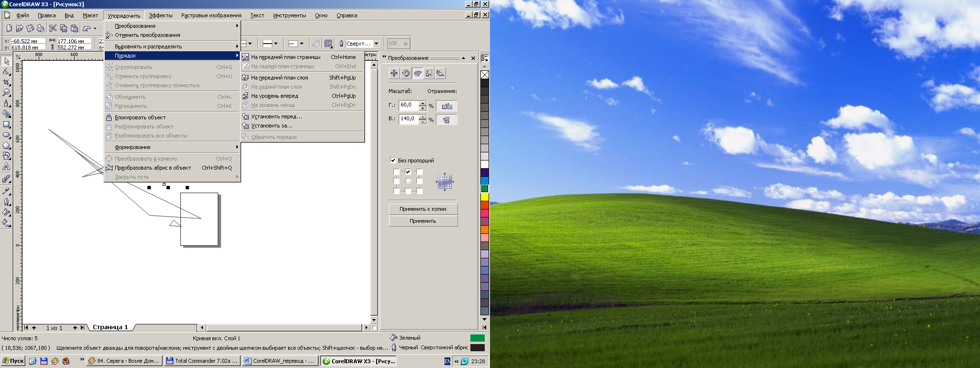Select the center anchor radio point
This screenshot has height=368, width=980.
pyautogui.click(x=408, y=181)
